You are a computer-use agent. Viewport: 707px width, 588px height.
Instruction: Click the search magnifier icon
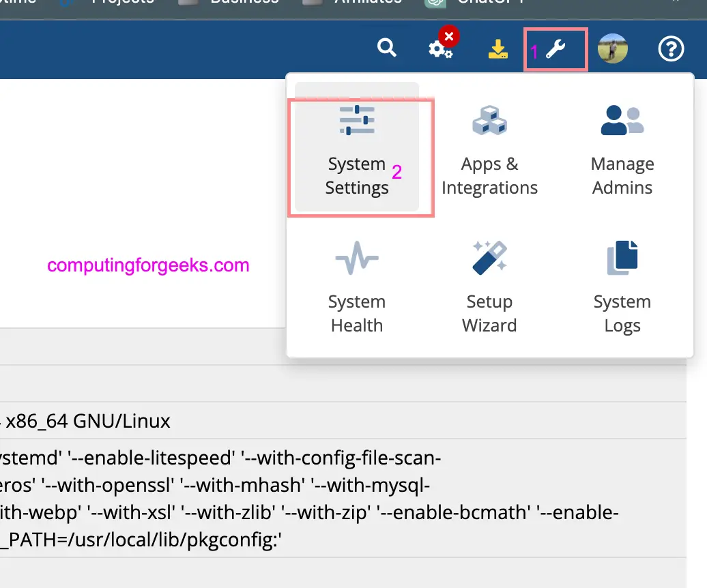click(x=387, y=48)
